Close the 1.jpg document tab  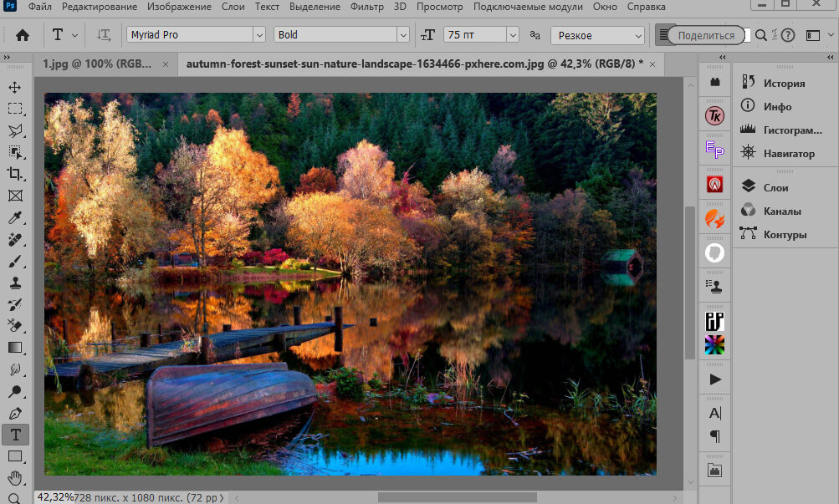pos(166,64)
